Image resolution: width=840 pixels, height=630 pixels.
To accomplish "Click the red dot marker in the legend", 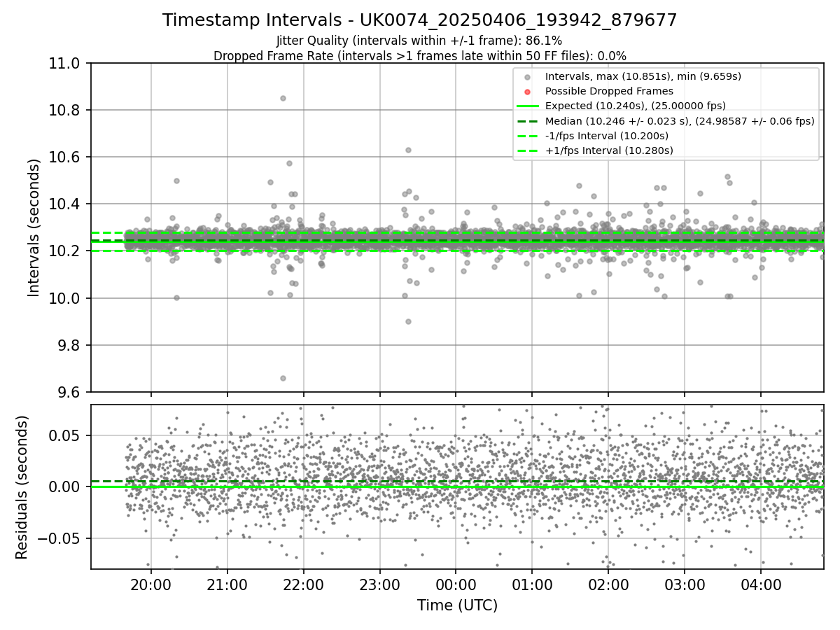I will click(528, 92).
